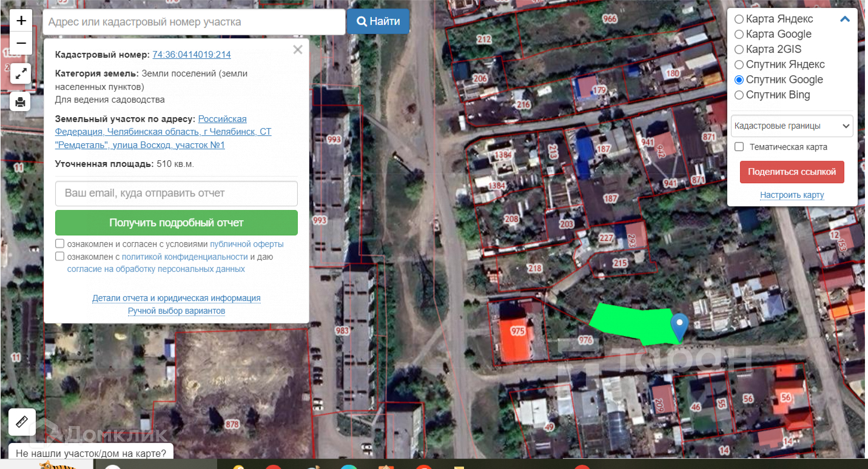This screenshot has width=868, height=469.
Task: Click the Уточненная площадь 510 кв.м. text
Action: tap(124, 164)
